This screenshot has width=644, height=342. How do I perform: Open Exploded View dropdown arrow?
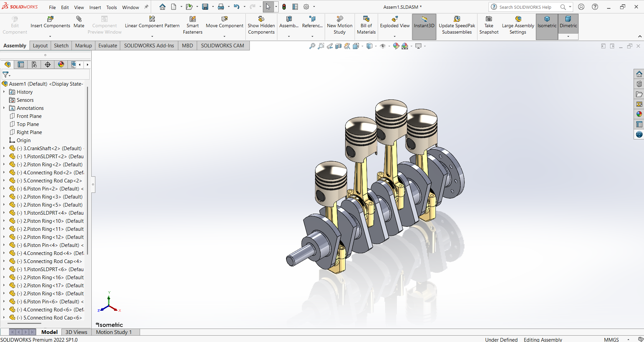coord(395,36)
